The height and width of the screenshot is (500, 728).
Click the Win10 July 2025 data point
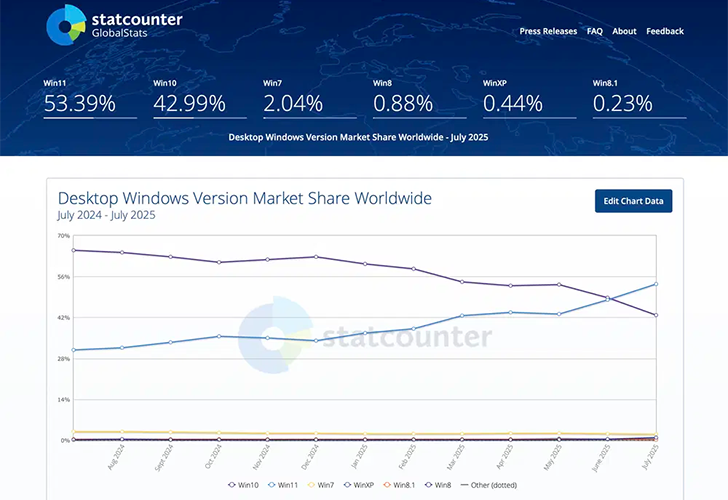tap(656, 315)
